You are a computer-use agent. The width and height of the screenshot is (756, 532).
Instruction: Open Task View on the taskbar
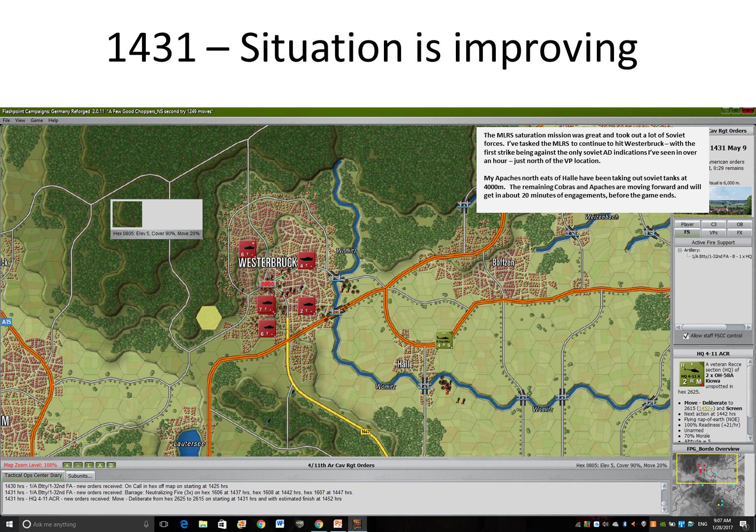(164, 524)
